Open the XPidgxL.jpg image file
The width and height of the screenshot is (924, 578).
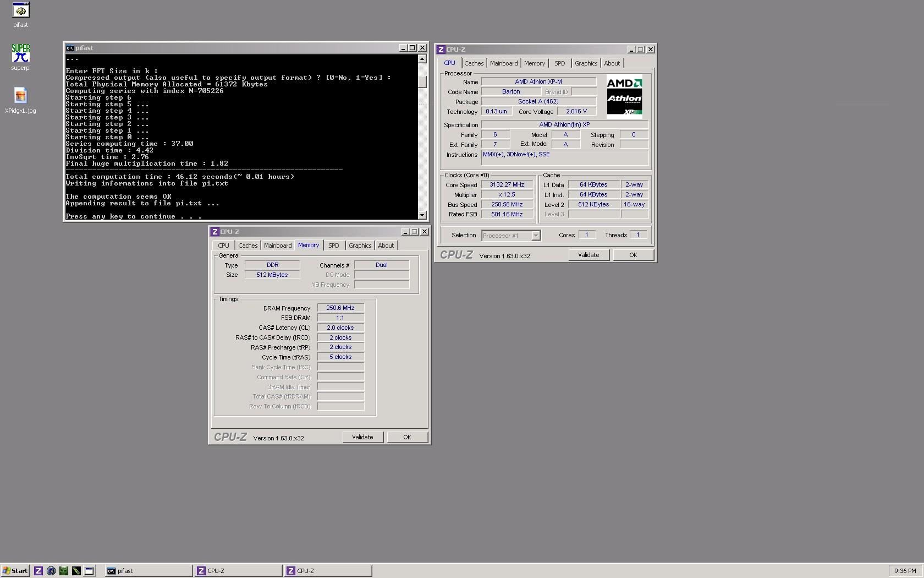21,100
